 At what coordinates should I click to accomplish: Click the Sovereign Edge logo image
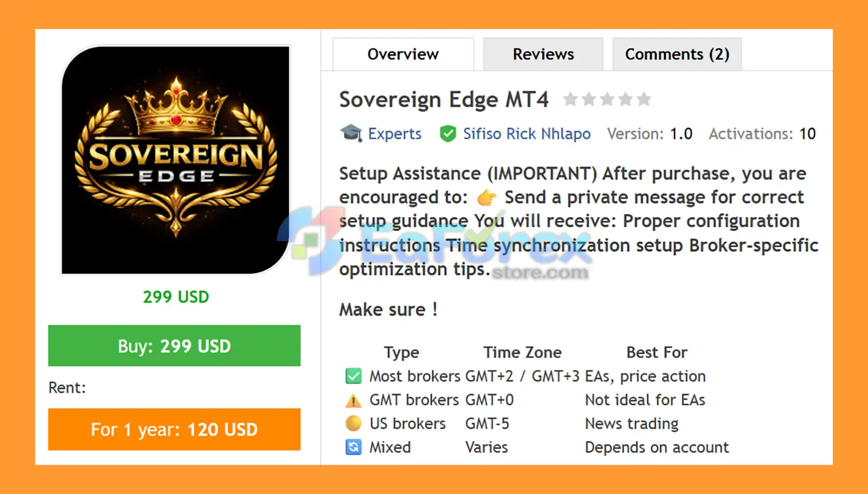(176, 160)
